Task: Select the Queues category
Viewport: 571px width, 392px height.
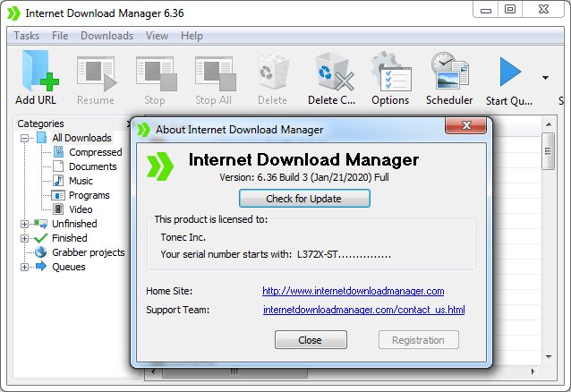Action: pos(69,267)
